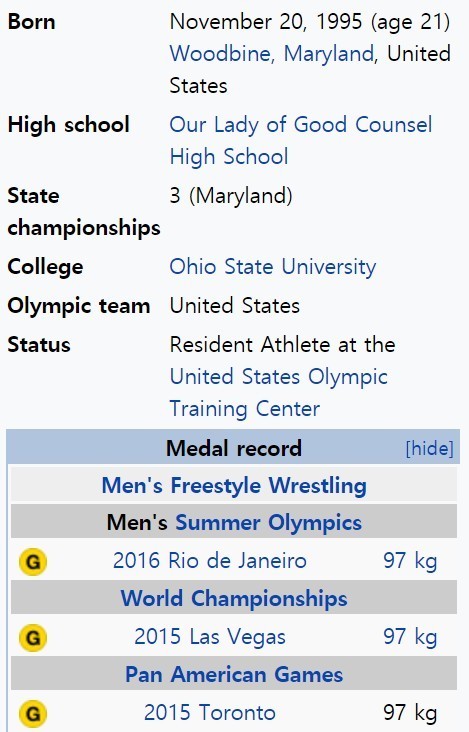Open the 2015 Toronto link

coord(210,713)
